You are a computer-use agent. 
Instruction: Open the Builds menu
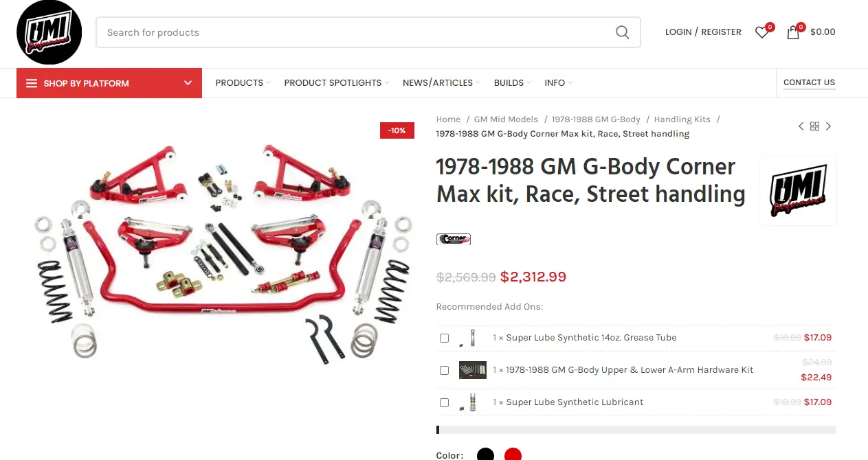point(513,83)
